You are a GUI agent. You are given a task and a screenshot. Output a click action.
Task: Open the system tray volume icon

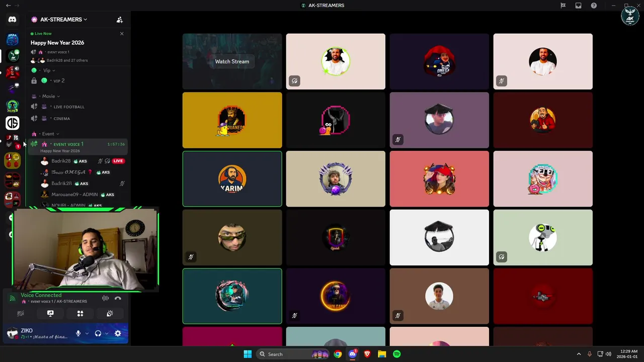(x=608, y=354)
